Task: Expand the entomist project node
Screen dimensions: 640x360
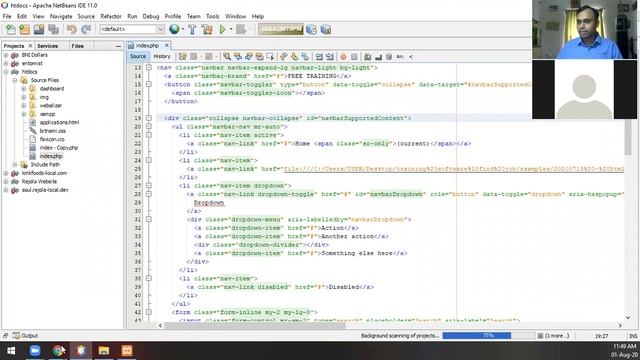Action: click(6, 63)
